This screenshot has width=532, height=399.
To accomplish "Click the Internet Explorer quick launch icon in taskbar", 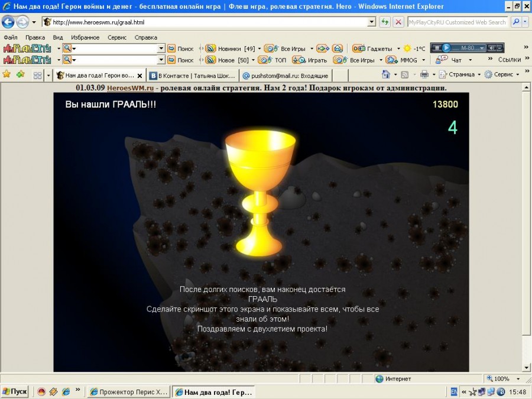I will tap(66, 392).
